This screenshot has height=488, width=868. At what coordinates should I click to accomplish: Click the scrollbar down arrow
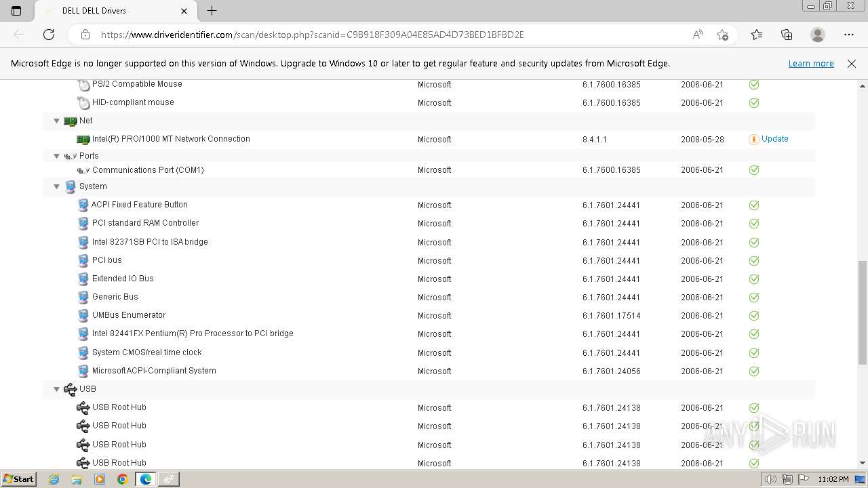[863, 463]
